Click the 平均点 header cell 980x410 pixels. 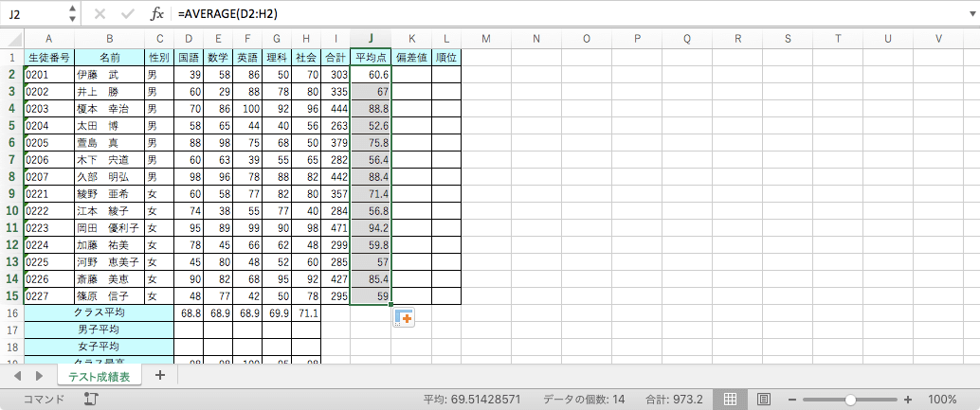tap(371, 58)
